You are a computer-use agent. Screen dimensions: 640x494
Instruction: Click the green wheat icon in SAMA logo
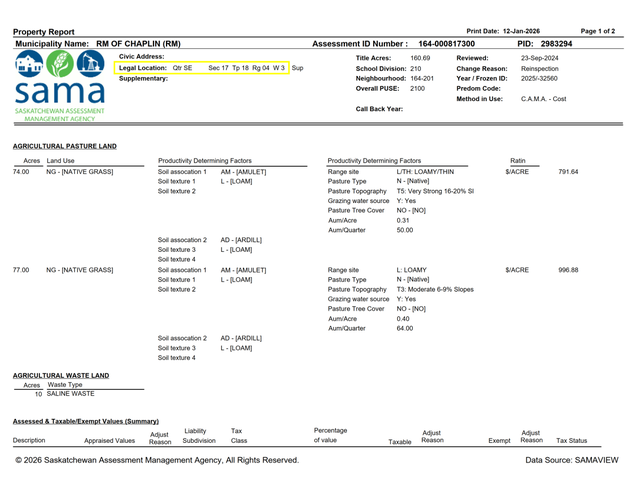click(58, 67)
